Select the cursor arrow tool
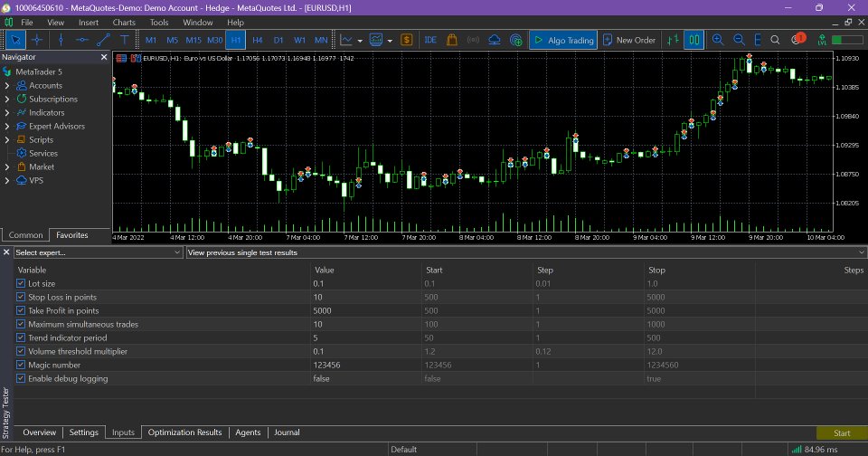Viewport: 868px width, 456px height. [x=15, y=40]
